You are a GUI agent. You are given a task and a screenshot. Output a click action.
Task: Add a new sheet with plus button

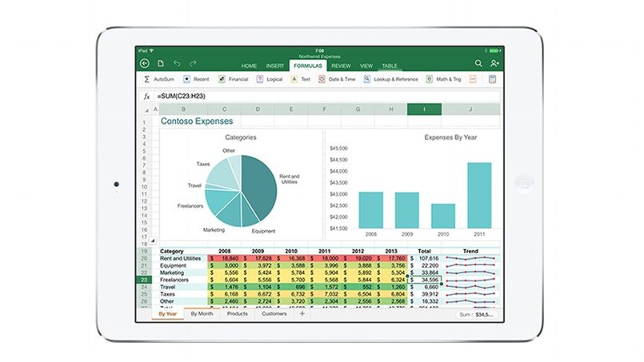point(302,314)
